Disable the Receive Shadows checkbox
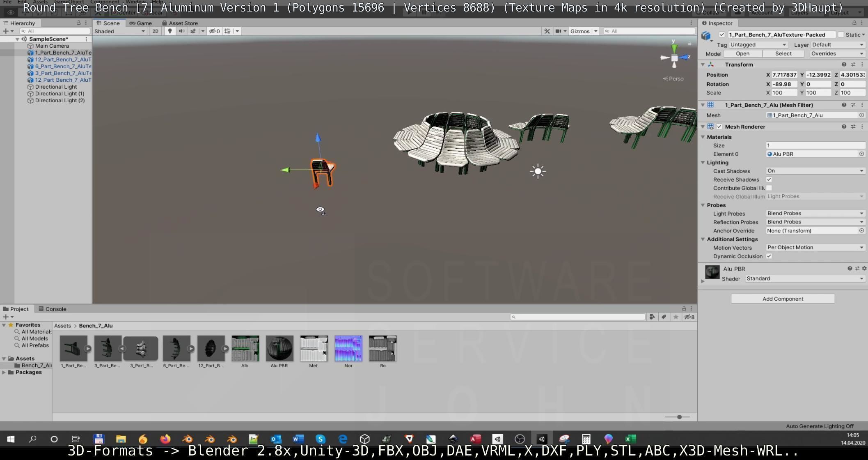868x460 pixels. tap(769, 179)
